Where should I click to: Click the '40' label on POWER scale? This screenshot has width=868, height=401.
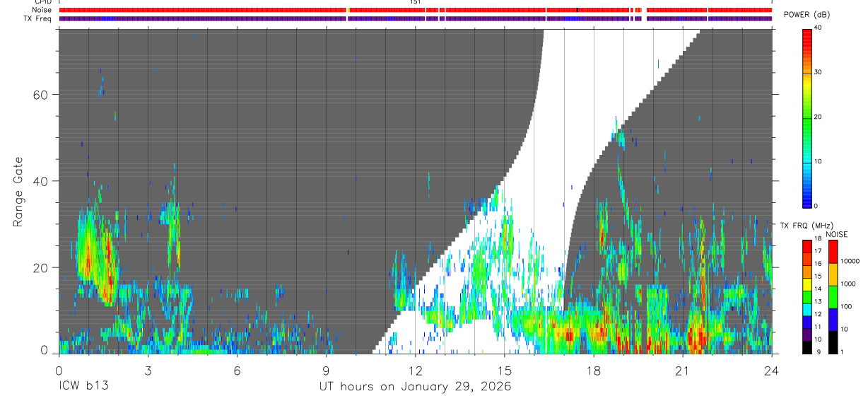(818, 28)
